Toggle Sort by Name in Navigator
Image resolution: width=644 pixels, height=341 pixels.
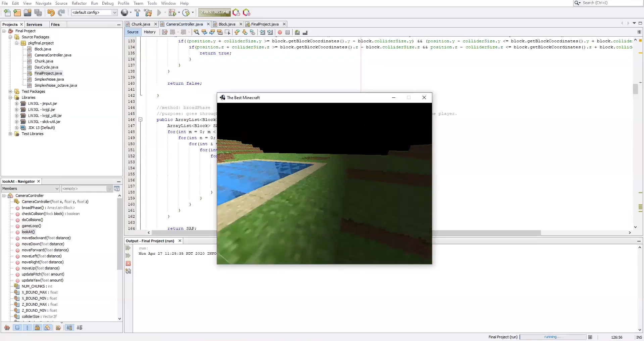coord(69,328)
